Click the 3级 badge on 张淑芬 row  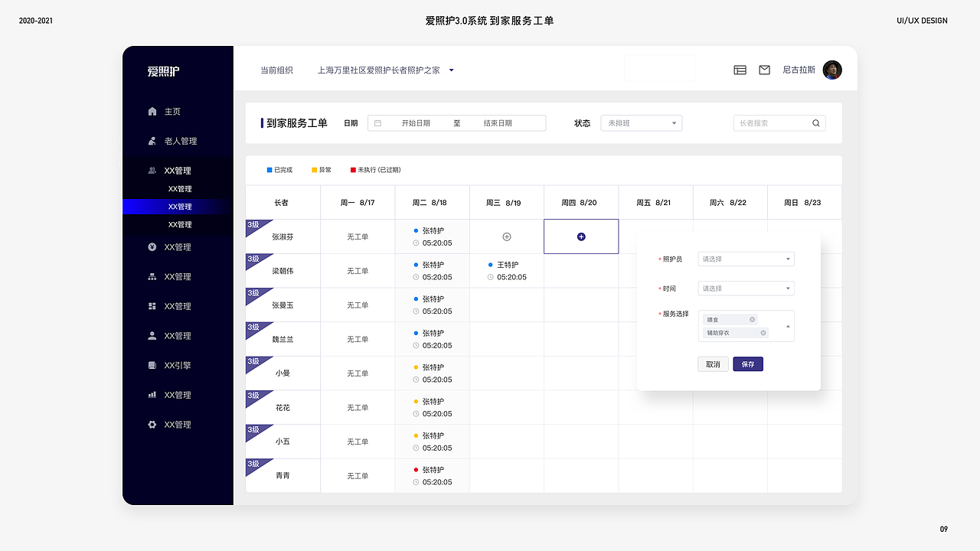pyautogui.click(x=256, y=227)
